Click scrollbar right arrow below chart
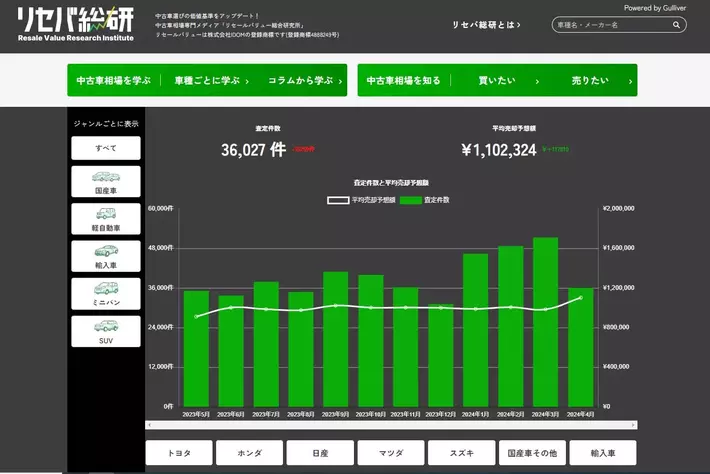Screen dimensions: 710x474 pyautogui.click(x=633, y=425)
